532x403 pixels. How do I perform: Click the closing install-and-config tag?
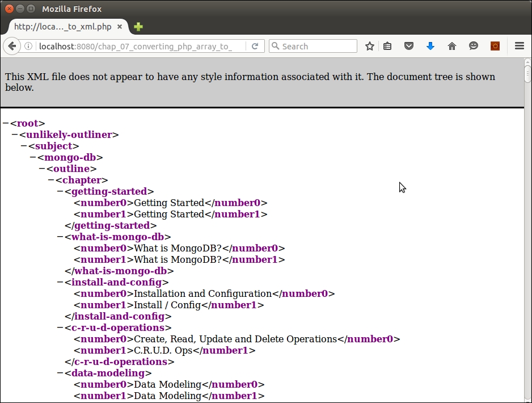[x=118, y=316]
